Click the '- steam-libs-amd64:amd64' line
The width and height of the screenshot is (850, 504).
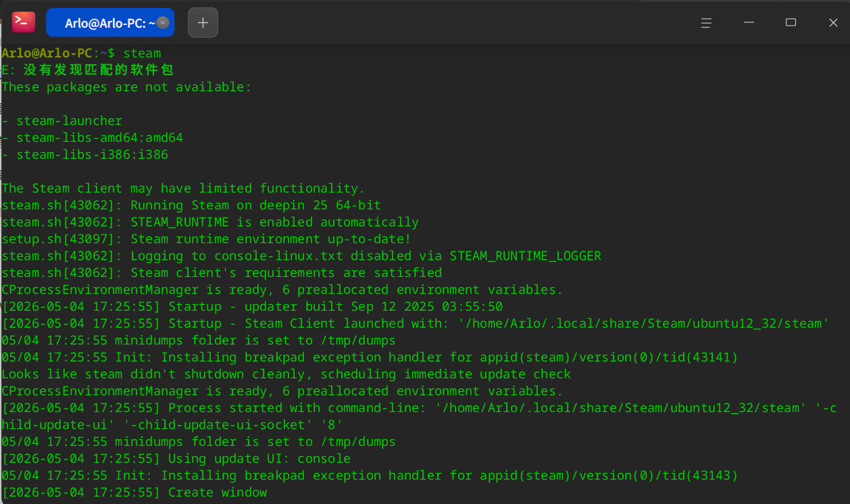pyautogui.click(x=93, y=138)
